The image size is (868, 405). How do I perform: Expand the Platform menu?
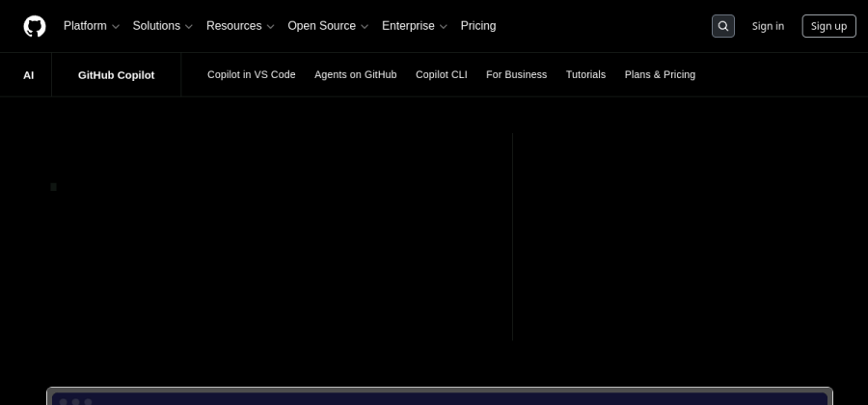click(x=92, y=26)
